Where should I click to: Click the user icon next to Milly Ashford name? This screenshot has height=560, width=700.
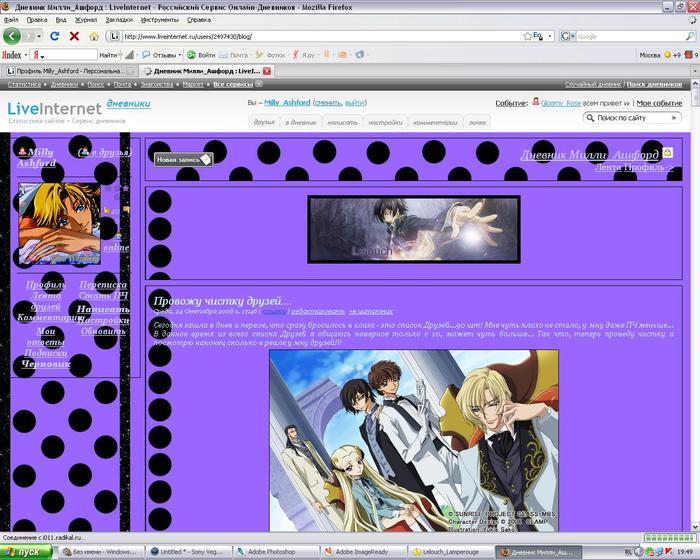pos(22,152)
